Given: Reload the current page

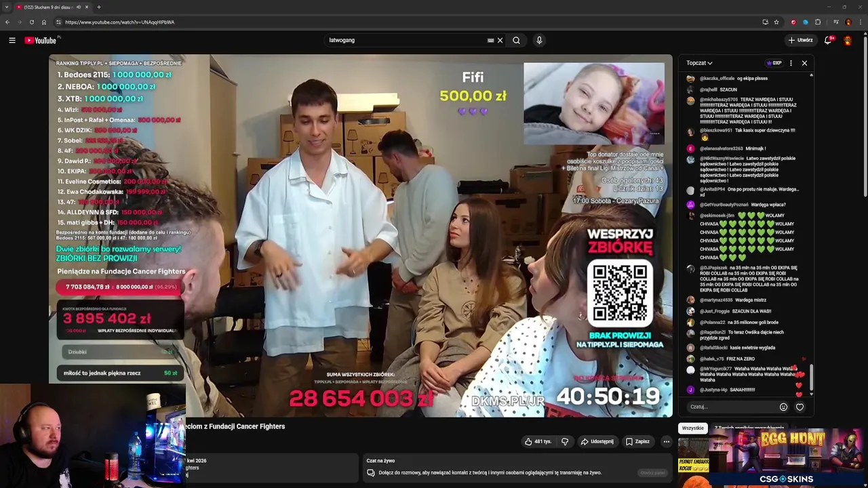Looking at the screenshot, I should coord(31,22).
